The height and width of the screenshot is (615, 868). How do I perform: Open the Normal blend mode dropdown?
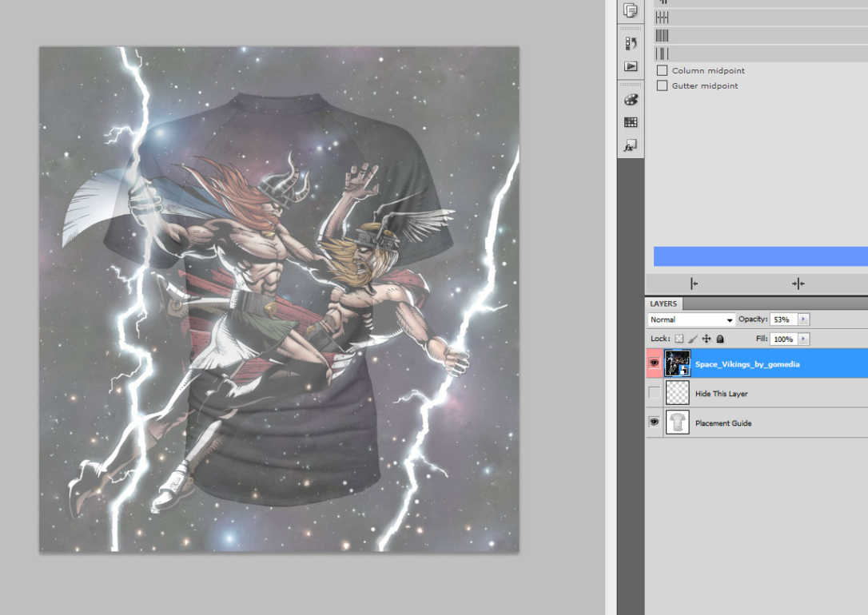pyautogui.click(x=691, y=319)
